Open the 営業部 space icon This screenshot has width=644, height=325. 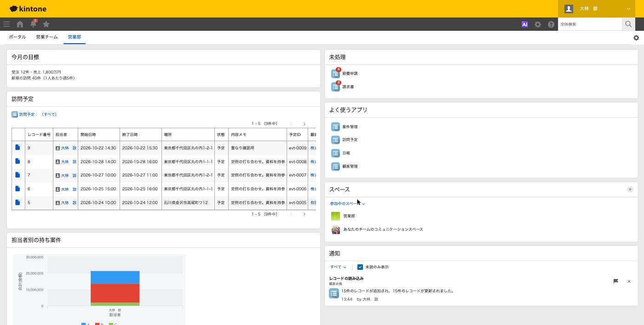(x=335, y=216)
